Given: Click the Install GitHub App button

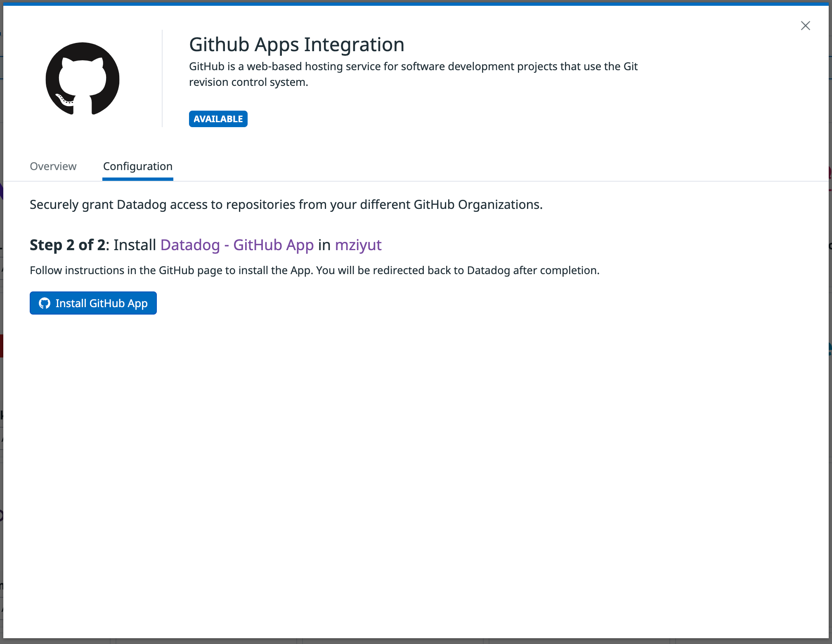Looking at the screenshot, I should tap(93, 303).
